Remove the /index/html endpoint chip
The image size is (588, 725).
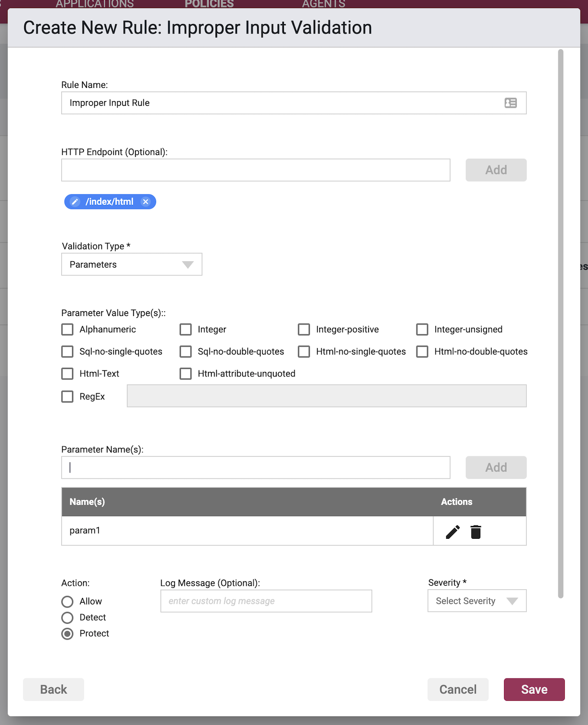145,201
